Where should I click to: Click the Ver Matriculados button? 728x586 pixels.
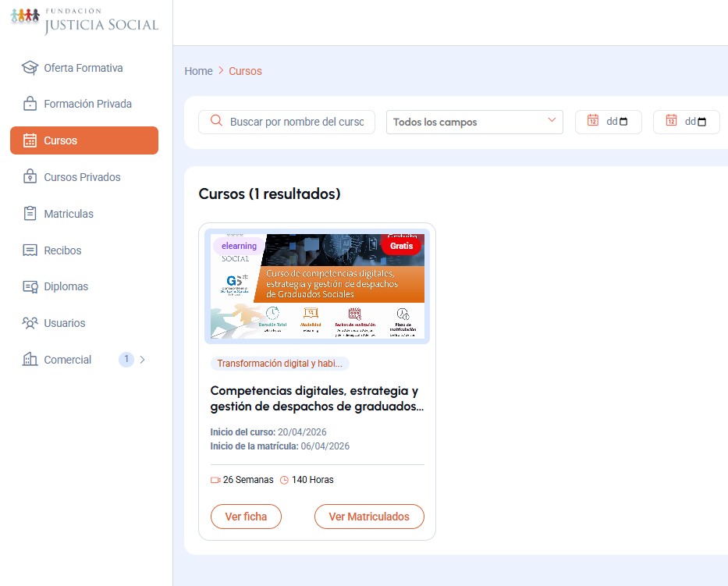tap(369, 517)
